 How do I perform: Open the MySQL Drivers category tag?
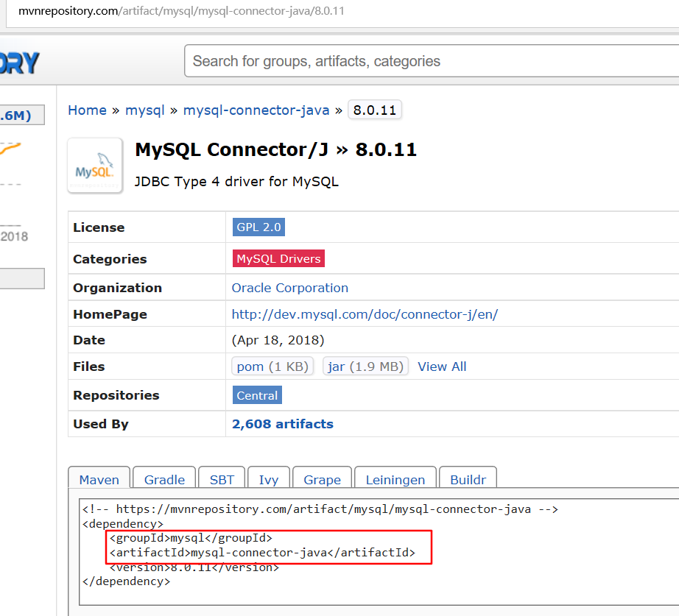point(278,258)
